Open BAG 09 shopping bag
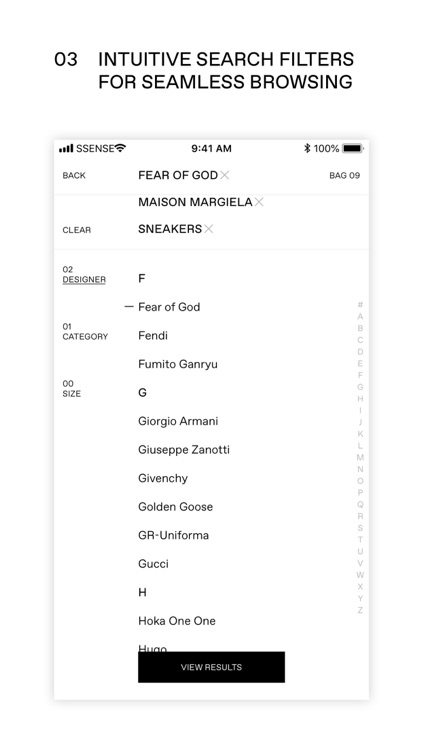 [344, 176]
